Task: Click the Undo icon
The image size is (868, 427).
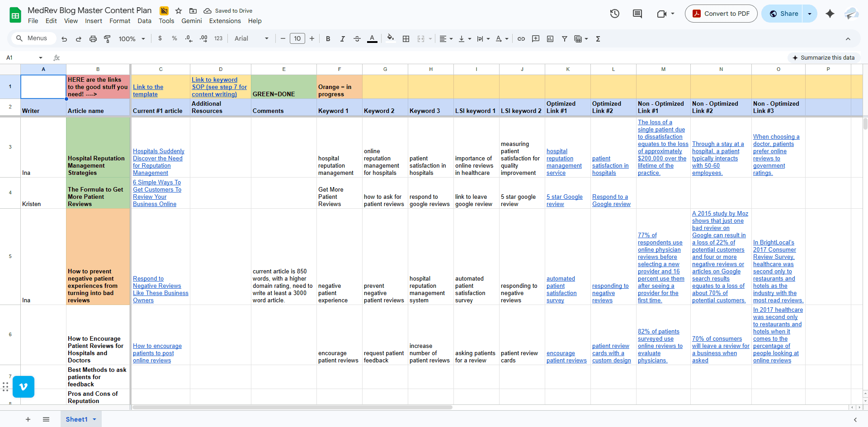Action: coord(64,39)
